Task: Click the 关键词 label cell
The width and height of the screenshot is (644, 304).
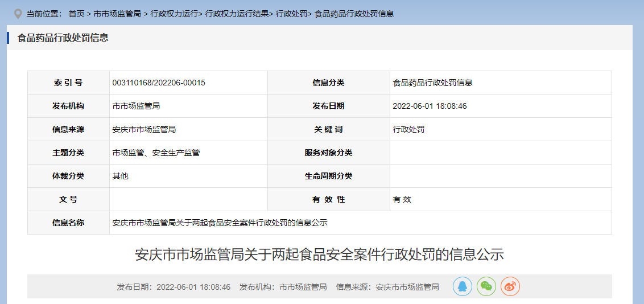Action: tap(329, 129)
